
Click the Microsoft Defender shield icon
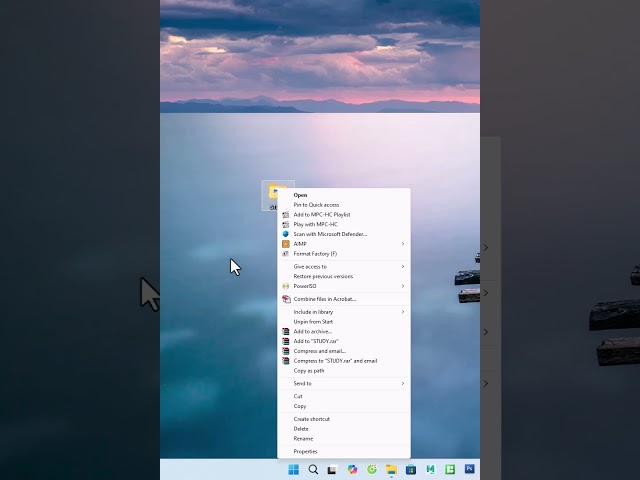tap(286, 234)
